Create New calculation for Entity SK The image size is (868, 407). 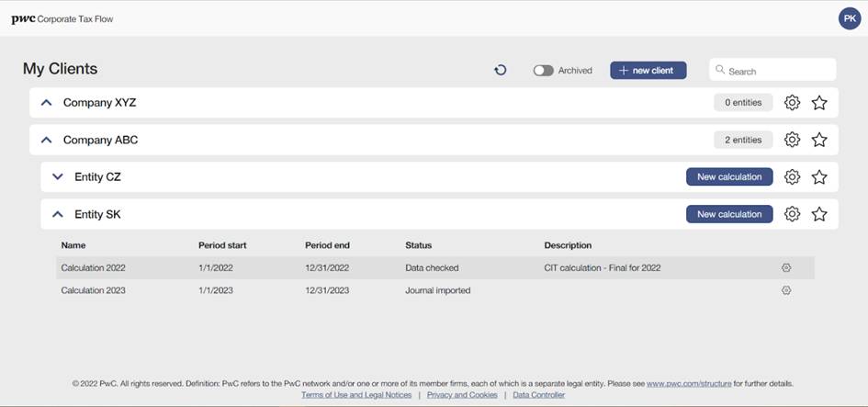(x=729, y=214)
